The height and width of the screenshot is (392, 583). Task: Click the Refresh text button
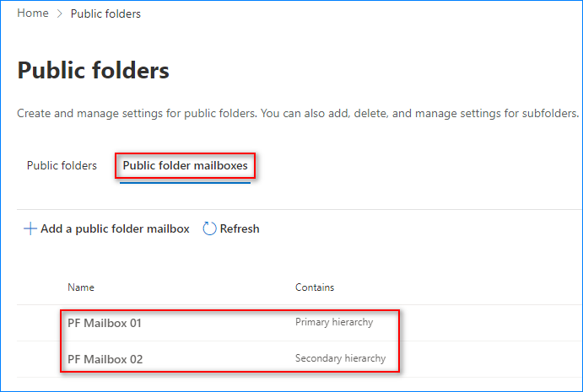240,228
